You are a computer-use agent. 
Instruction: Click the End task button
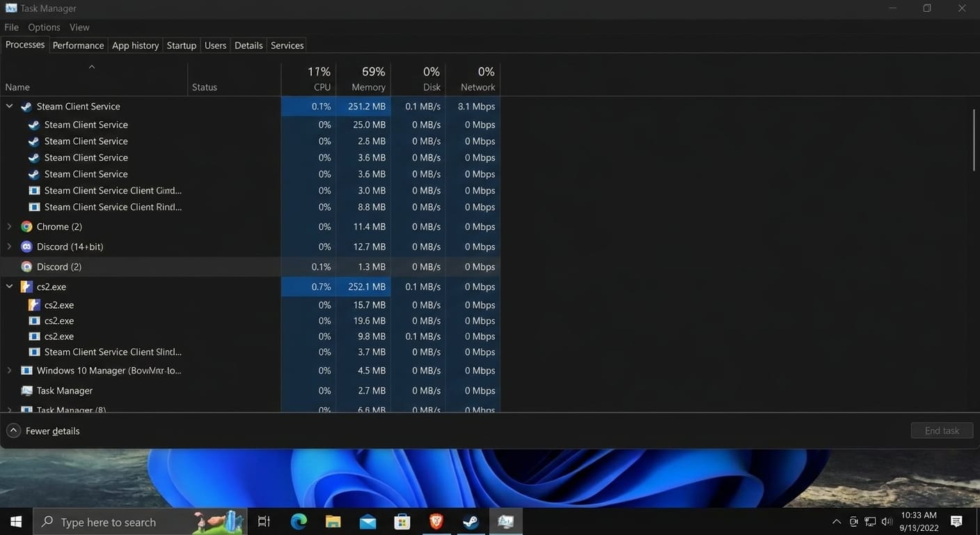(942, 431)
